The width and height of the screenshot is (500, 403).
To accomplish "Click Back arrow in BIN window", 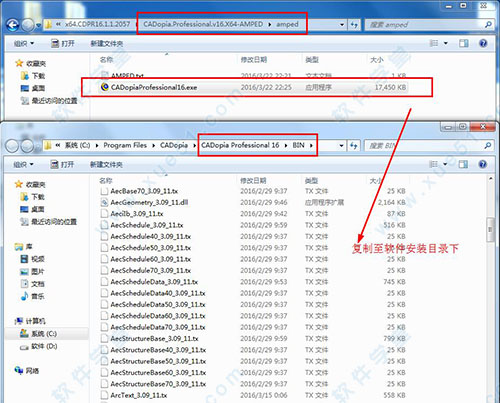I will click(x=12, y=146).
